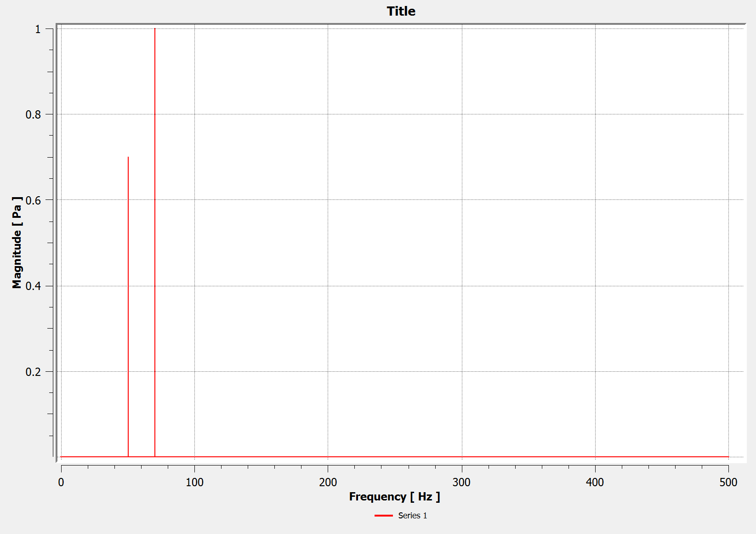
Task: Click the x-axis tick label '100'
Action: pos(194,483)
